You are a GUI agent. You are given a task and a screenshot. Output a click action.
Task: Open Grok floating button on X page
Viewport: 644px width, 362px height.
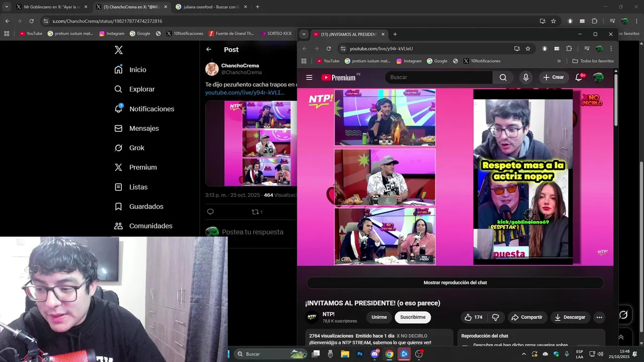[623, 315]
